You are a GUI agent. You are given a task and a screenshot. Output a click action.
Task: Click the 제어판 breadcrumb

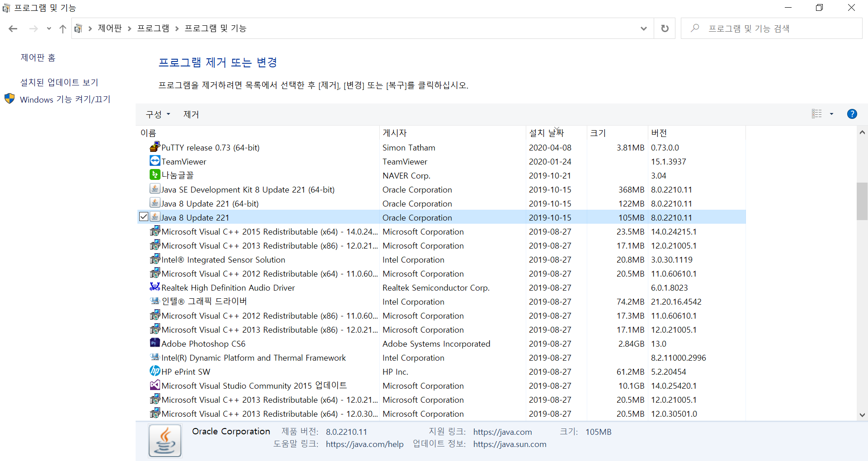pyautogui.click(x=110, y=28)
